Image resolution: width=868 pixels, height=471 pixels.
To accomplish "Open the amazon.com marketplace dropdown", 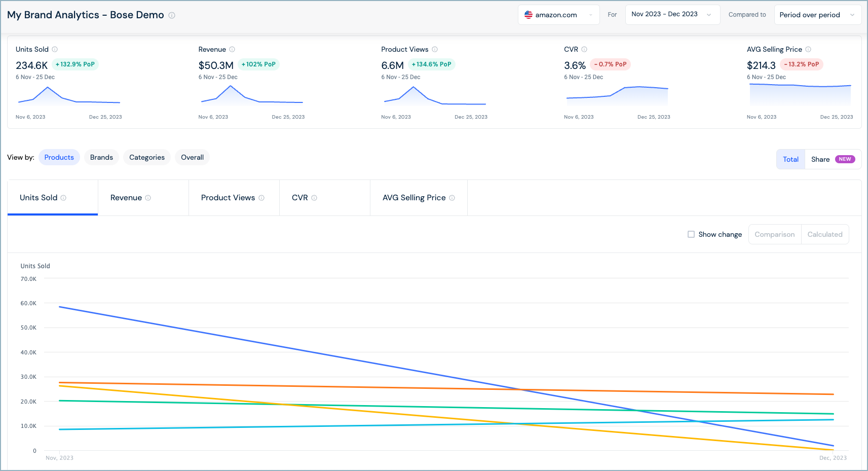I will coord(559,15).
